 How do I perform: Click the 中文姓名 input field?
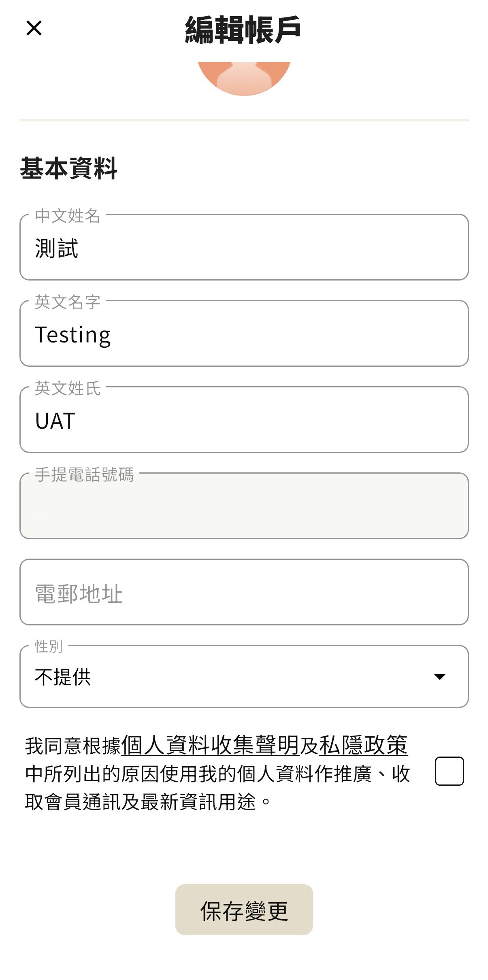[244, 248]
